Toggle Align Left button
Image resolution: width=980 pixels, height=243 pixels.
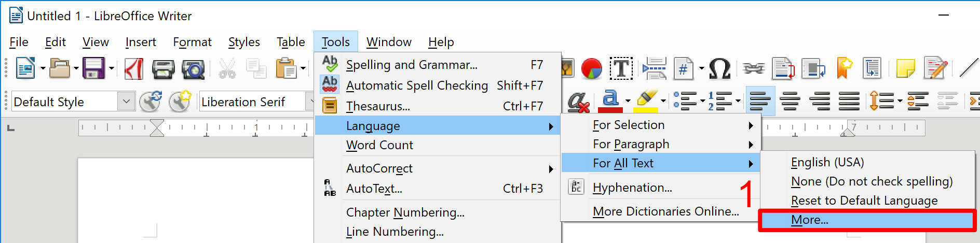click(760, 101)
